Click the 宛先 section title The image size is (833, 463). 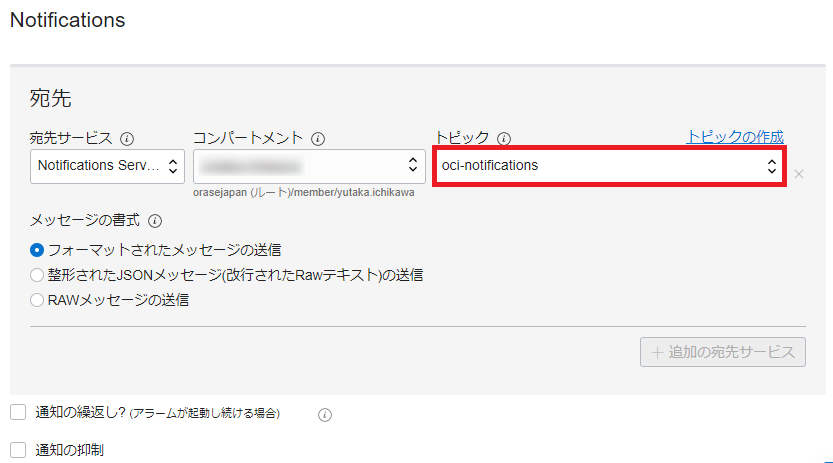(x=50, y=98)
